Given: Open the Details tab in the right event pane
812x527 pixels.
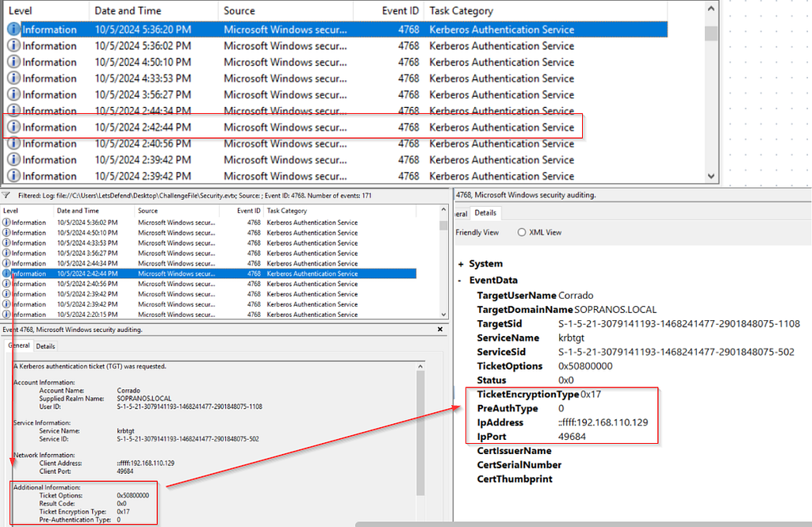Looking at the screenshot, I should (485, 212).
